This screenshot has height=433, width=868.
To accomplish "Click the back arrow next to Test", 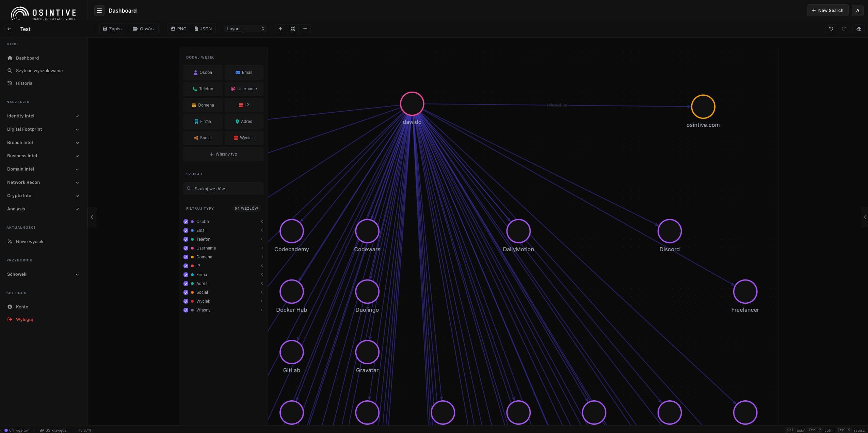I will pos(9,29).
